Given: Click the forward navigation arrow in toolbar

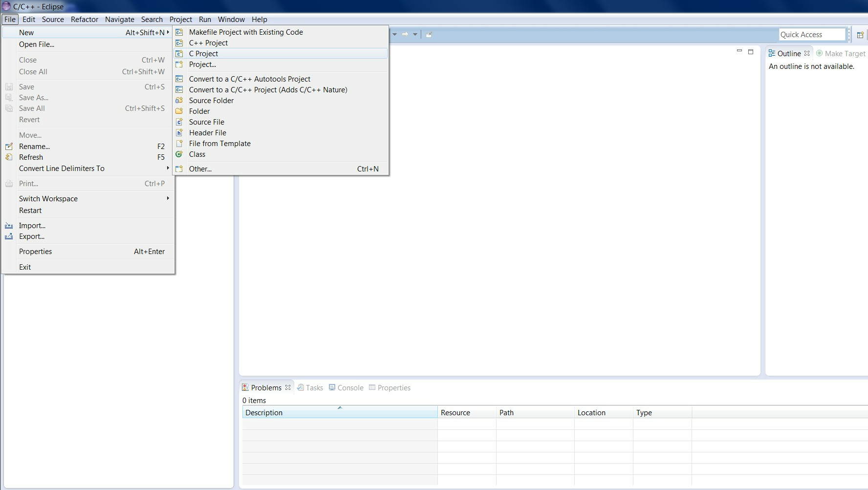Looking at the screenshot, I should tap(405, 34).
